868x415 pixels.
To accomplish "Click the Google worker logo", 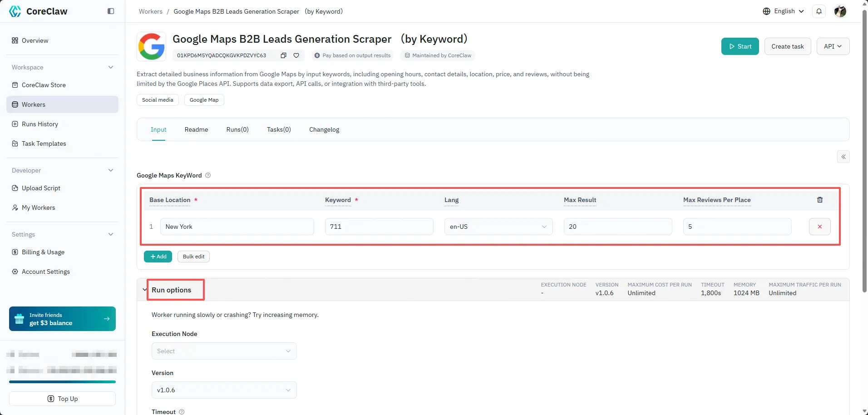I will tap(152, 46).
